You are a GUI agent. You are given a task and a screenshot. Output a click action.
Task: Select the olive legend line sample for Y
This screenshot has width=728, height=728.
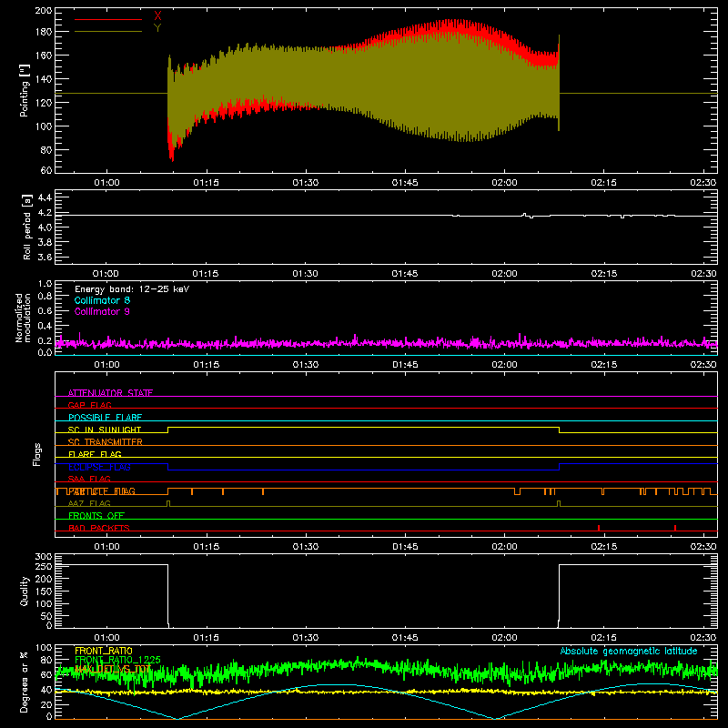(x=108, y=32)
